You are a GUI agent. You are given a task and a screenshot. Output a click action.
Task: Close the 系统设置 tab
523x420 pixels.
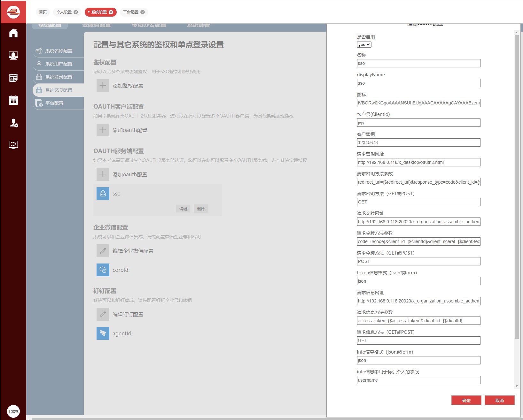tap(111, 12)
